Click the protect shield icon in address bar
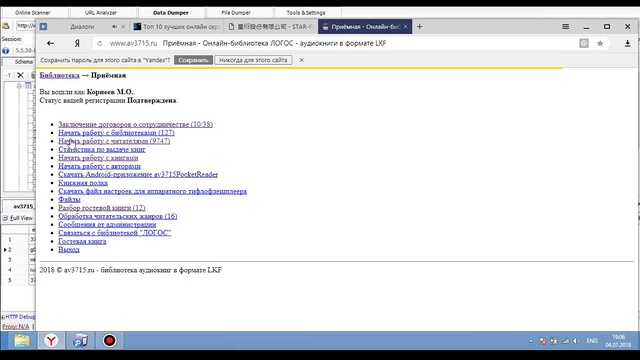This screenshot has height=360, width=640. [584, 43]
